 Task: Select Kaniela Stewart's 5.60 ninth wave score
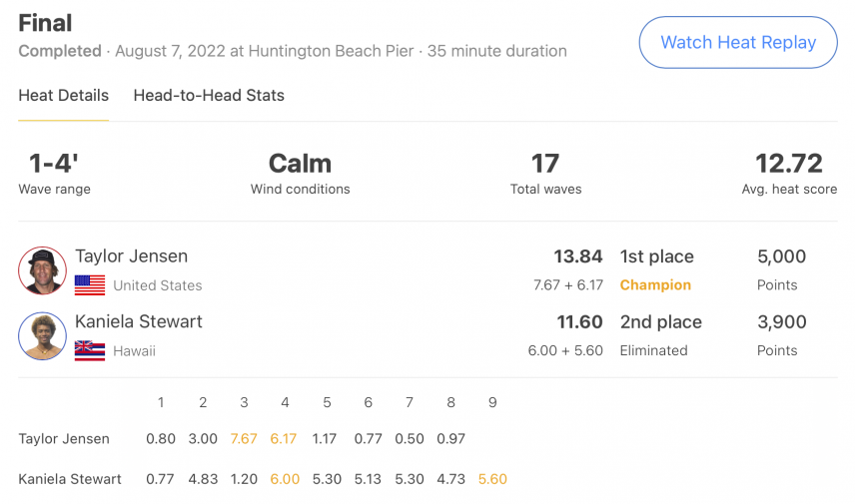click(x=492, y=479)
